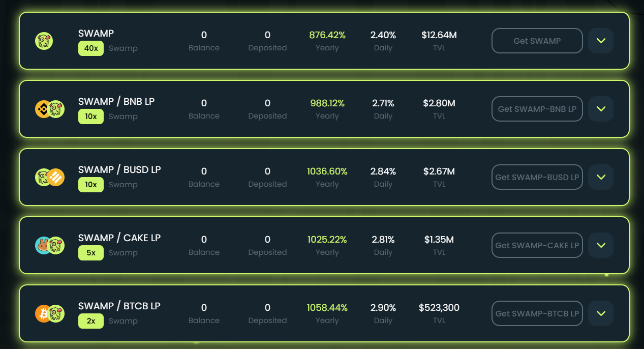Expand the SWAMP / BTCB LP pool
The width and height of the screenshot is (644, 349).
point(601,313)
